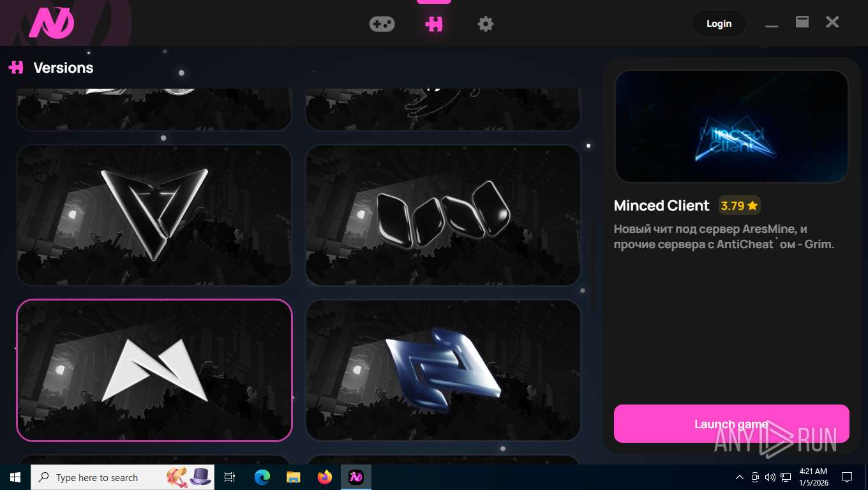Open the Windows Start menu

[15, 477]
